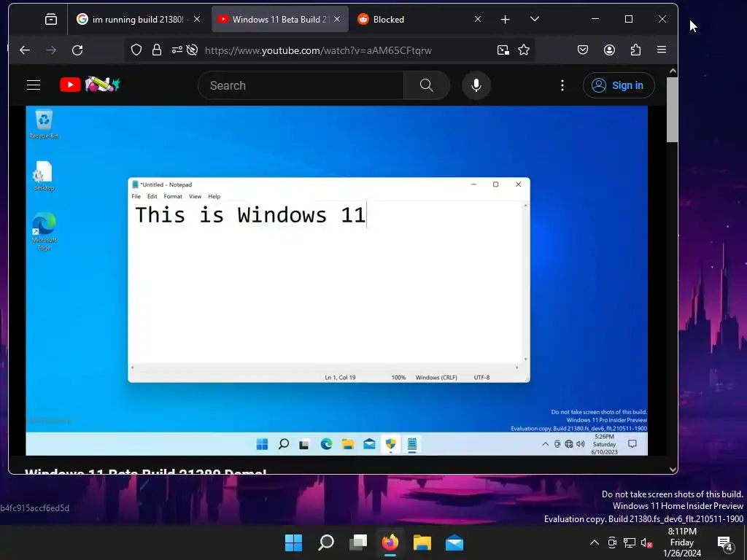This screenshot has width=747, height=560.
Task: Open taskbar Search
Action: (326, 542)
